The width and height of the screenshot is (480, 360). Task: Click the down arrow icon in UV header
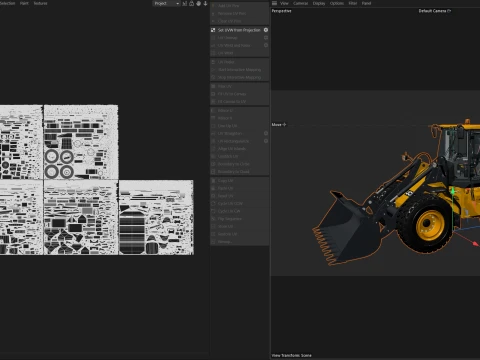[205, 3]
